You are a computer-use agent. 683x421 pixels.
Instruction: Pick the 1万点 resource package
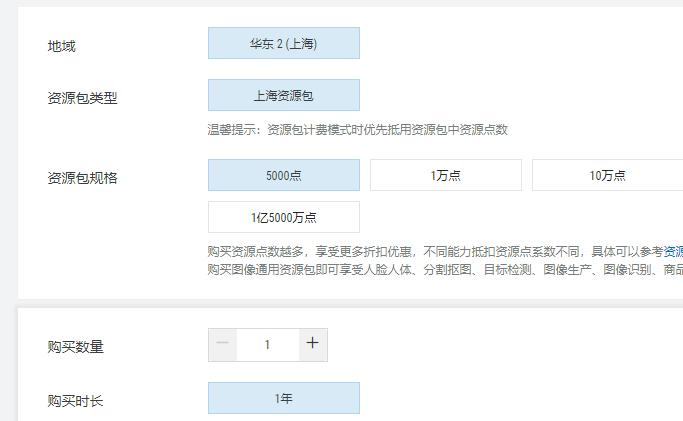pyautogui.click(x=446, y=175)
